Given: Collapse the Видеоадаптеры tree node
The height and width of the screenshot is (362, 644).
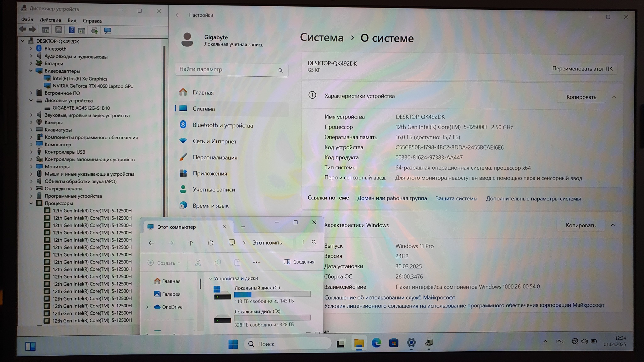Looking at the screenshot, I should point(31,71).
